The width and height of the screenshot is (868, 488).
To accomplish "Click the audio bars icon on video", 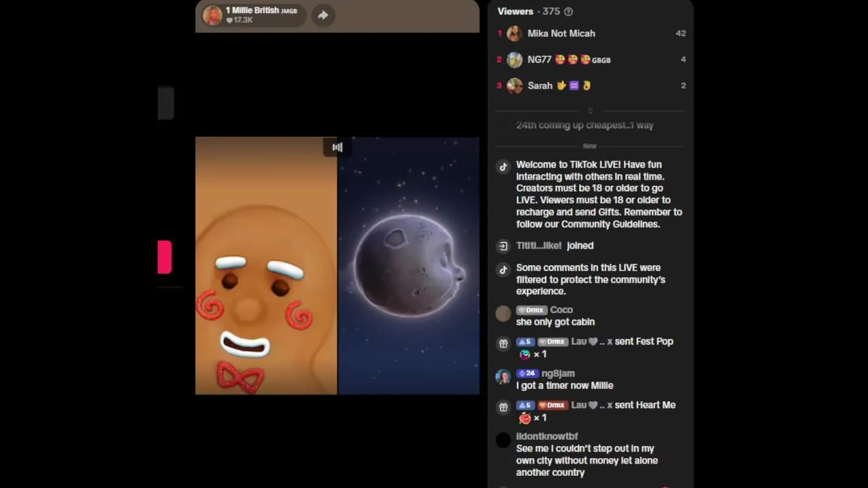I will [337, 147].
